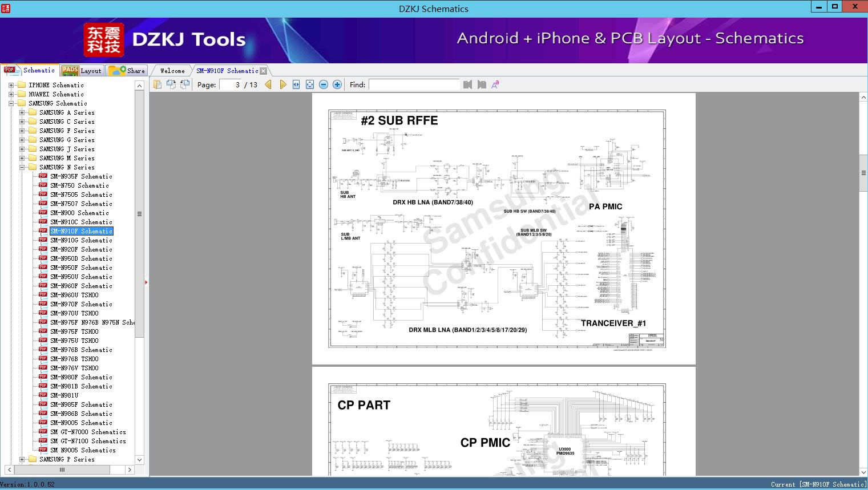
Task: Expand the SAMSUNG C Series node
Action: coord(22,122)
